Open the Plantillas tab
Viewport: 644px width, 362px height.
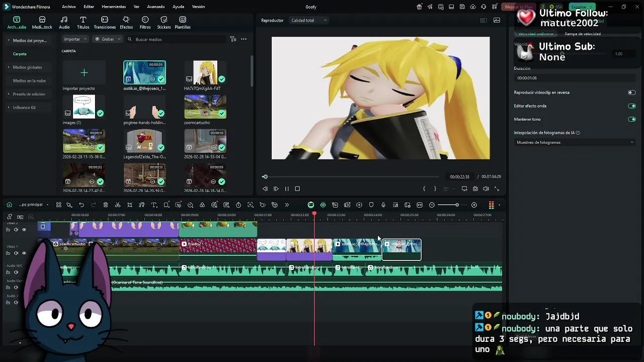pos(183,23)
